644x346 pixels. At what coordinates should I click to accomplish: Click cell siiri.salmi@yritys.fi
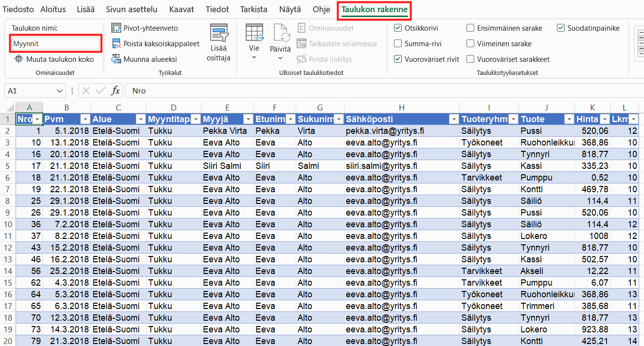click(401, 166)
